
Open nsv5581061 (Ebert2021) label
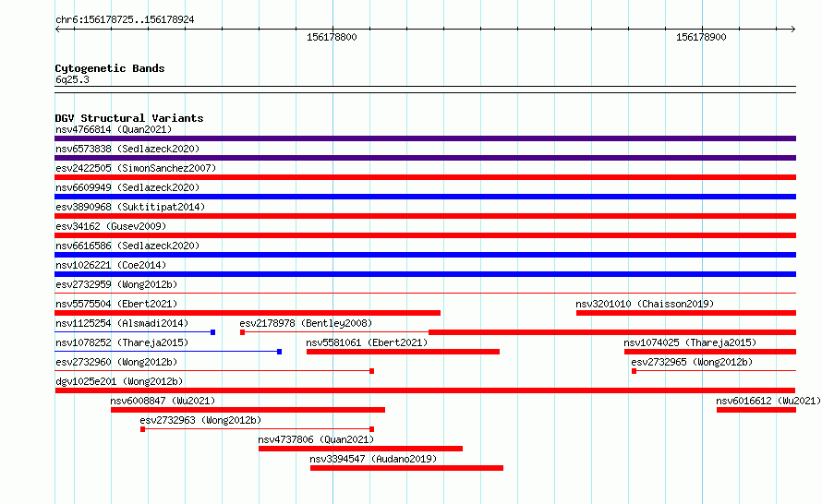(367, 342)
